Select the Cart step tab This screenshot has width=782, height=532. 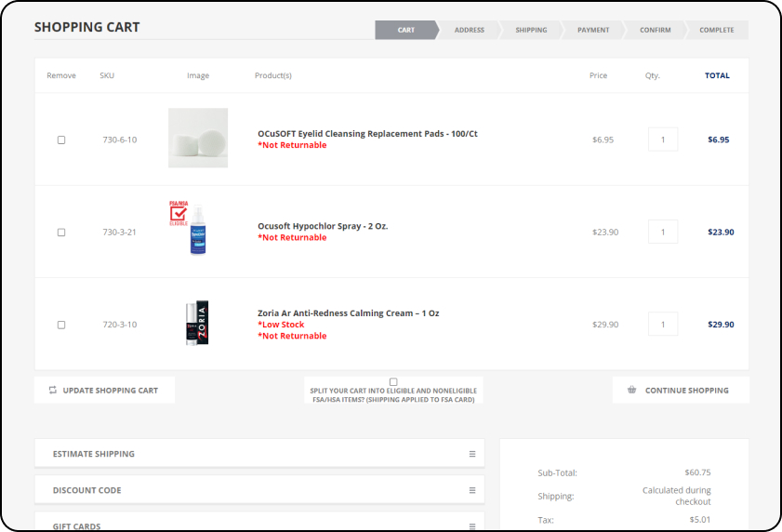click(406, 30)
